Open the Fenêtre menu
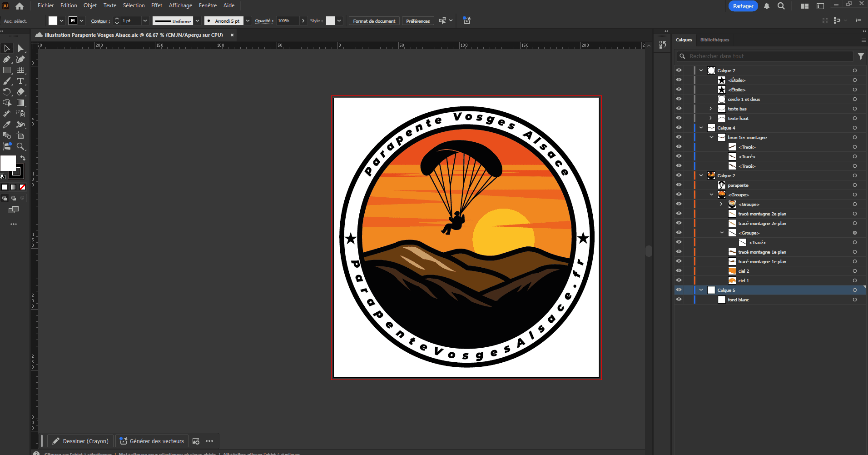This screenshot has width=868, height=455. click(208, 5)
